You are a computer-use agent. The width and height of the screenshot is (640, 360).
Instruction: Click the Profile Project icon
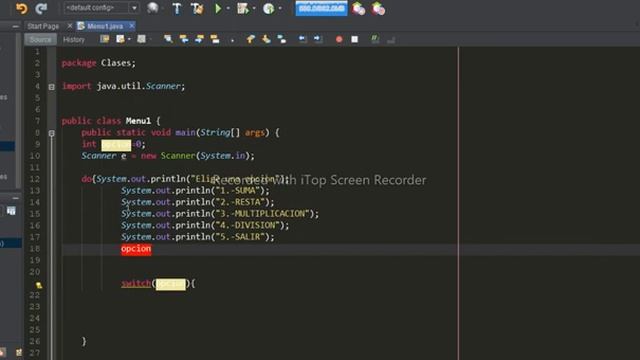[269, 8]
